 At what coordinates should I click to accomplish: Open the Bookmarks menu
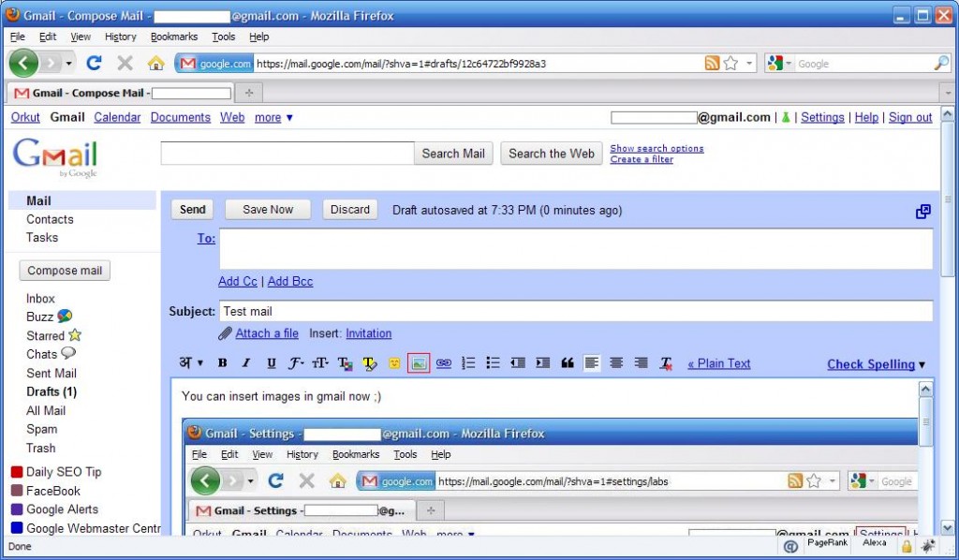tap(174, 37)
